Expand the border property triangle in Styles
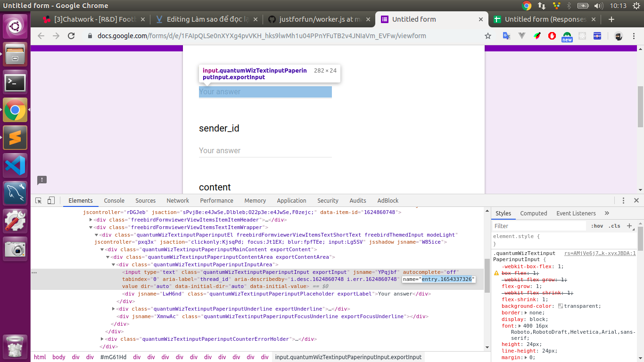This screenshot has height=362, width=644. [525, 313]
